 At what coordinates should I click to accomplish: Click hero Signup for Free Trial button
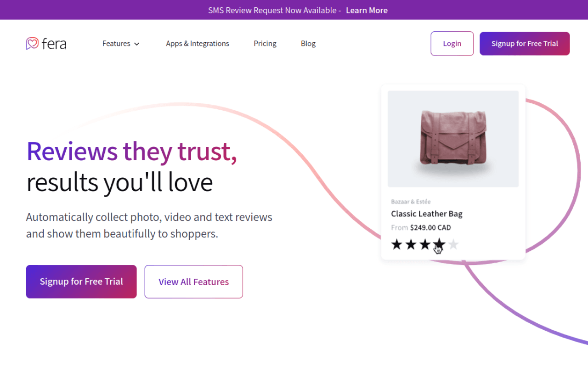point(81,282)
